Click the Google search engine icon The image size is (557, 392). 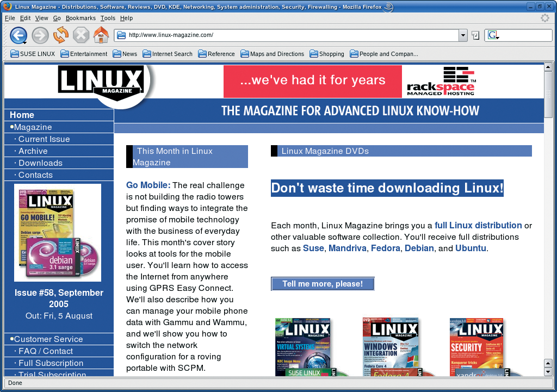[493, 35]
